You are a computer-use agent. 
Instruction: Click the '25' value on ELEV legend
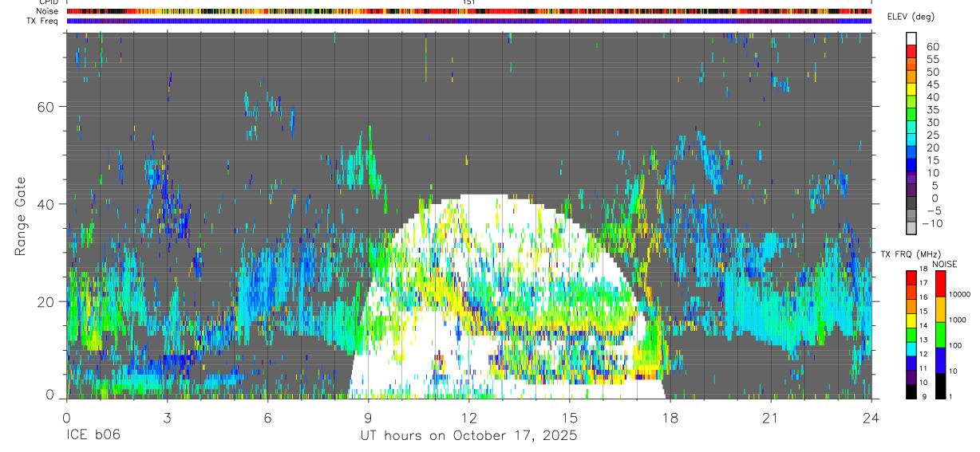932,136
